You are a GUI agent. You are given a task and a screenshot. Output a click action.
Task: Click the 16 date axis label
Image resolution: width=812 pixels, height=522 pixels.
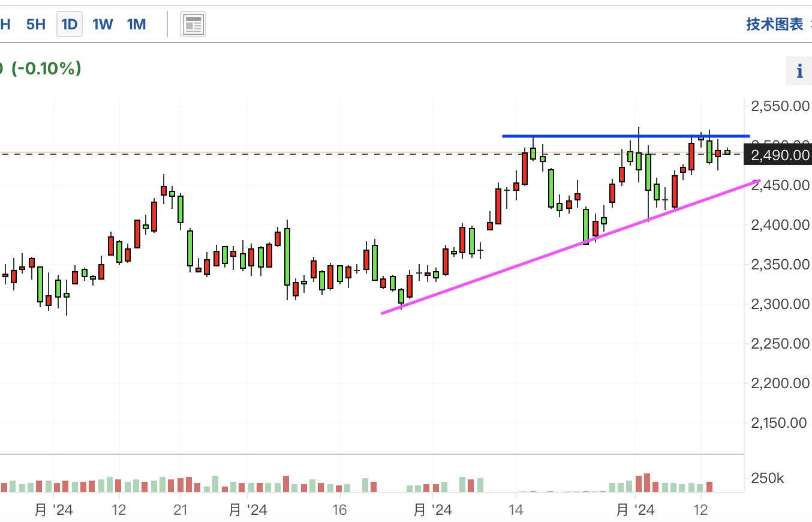point(340,510)
